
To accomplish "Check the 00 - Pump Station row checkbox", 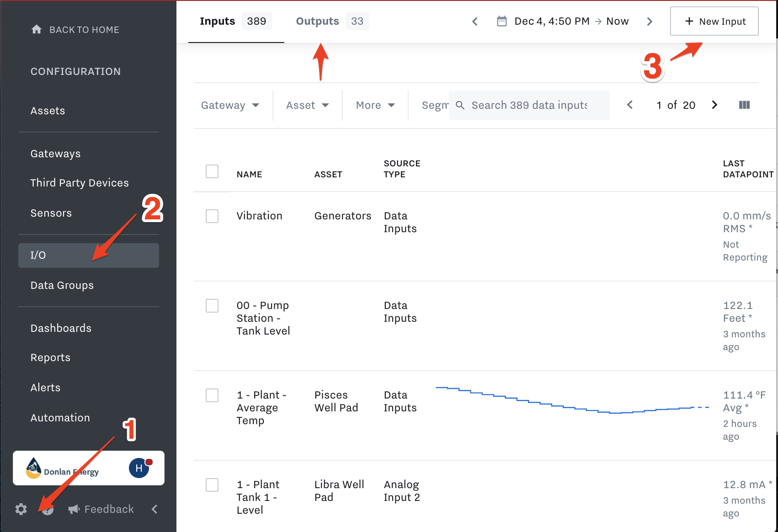I will click(212, 306).
